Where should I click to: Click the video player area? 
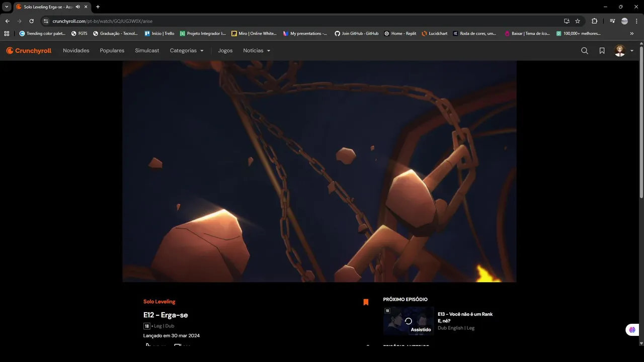319,171
